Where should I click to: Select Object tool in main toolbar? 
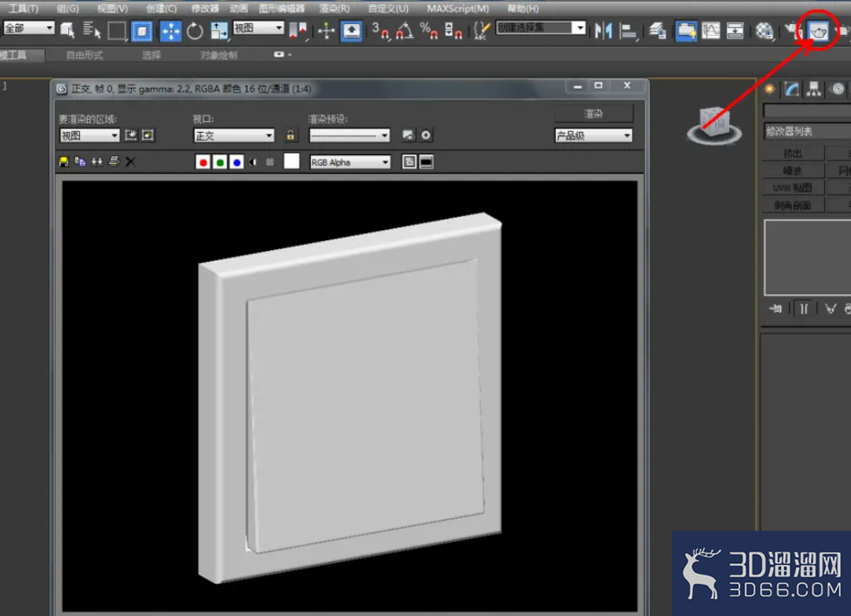pos(67,30)
